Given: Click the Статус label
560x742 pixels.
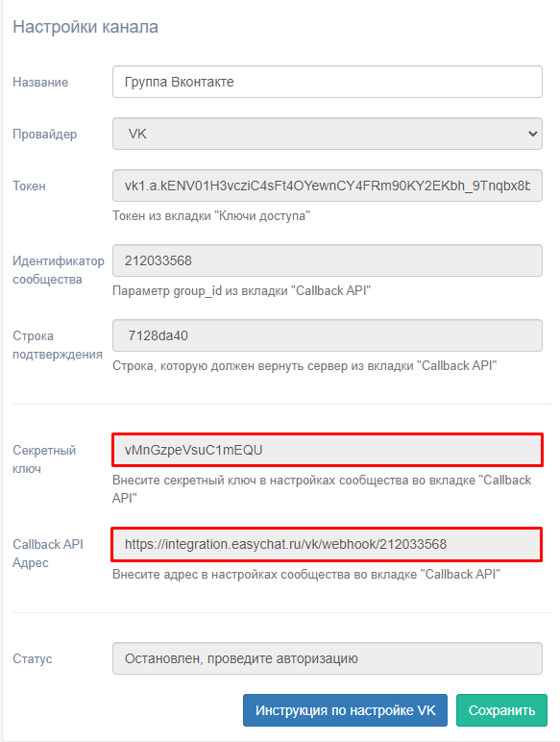Looking at the screenshot, I should pyautogui.click(x=32, y=658).
